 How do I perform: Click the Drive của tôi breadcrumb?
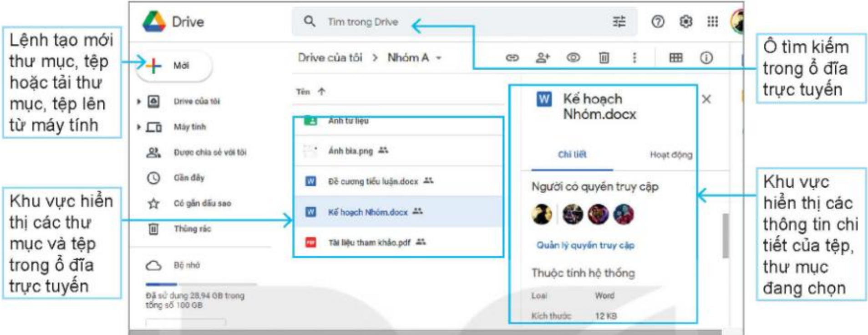pos(330,58)
